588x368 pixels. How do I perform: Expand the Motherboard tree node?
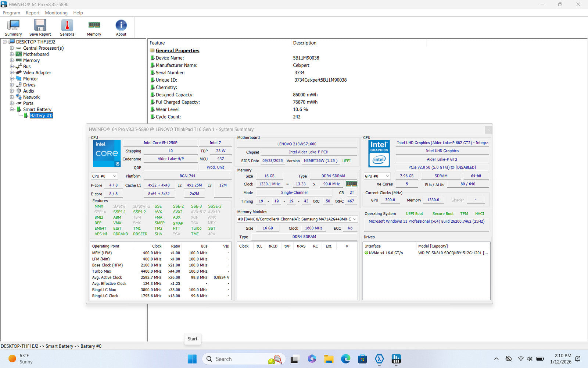pos(12,54)
